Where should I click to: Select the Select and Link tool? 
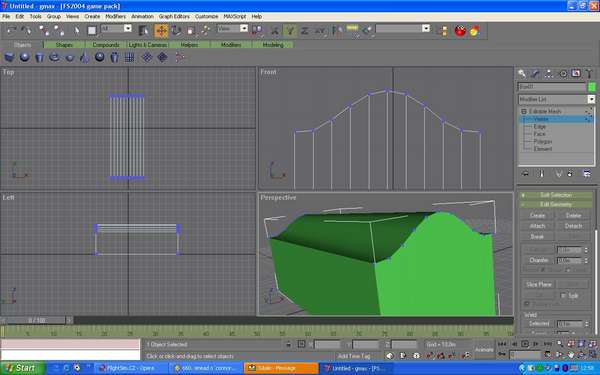tap(44, 30)
